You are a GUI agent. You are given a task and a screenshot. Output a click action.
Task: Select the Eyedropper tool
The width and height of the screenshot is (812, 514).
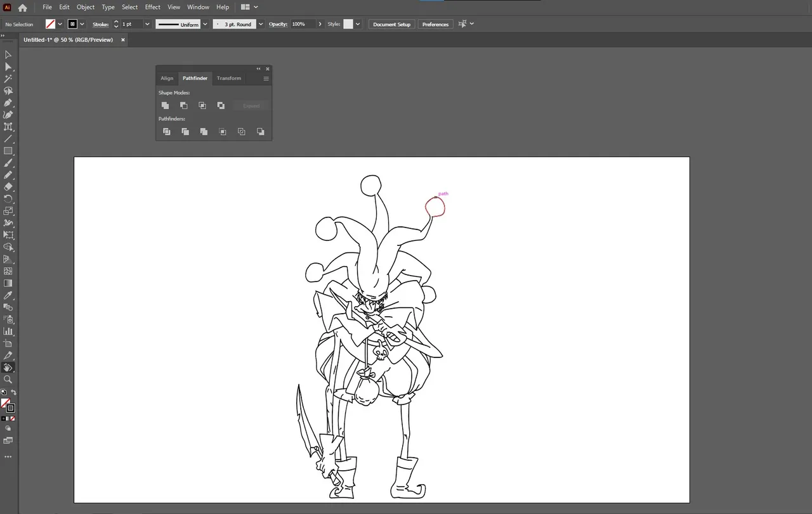point(8,295)
